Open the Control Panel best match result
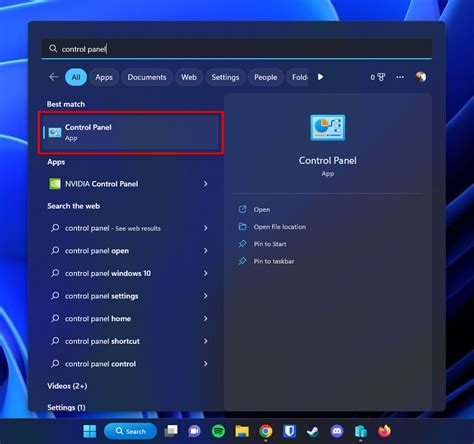The height and width of the screenshot is (444, 474). tap(131, 133)
